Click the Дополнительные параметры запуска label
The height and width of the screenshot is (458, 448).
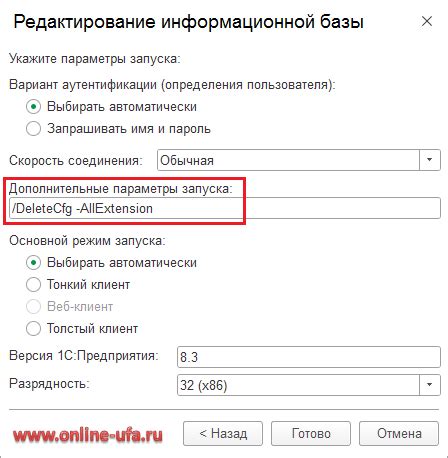click(120, 189)
